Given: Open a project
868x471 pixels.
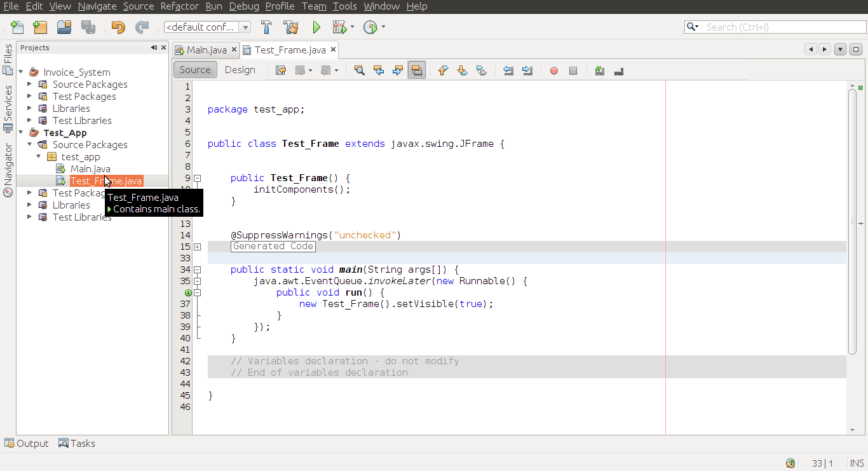Looking at the screenshot, I should [x=64, y=27].
